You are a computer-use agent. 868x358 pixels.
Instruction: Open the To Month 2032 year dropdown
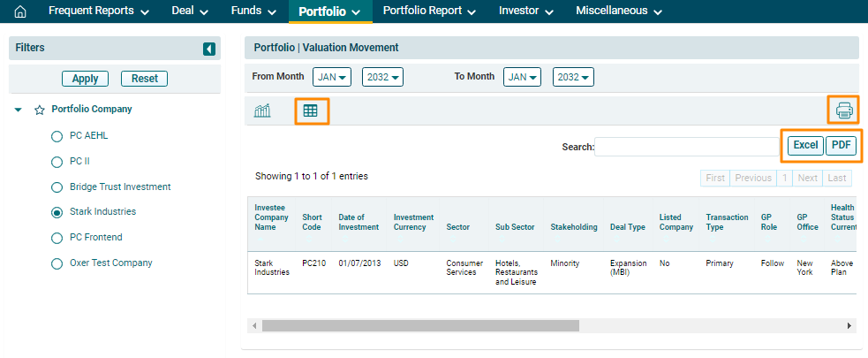(x=573, y=77)
